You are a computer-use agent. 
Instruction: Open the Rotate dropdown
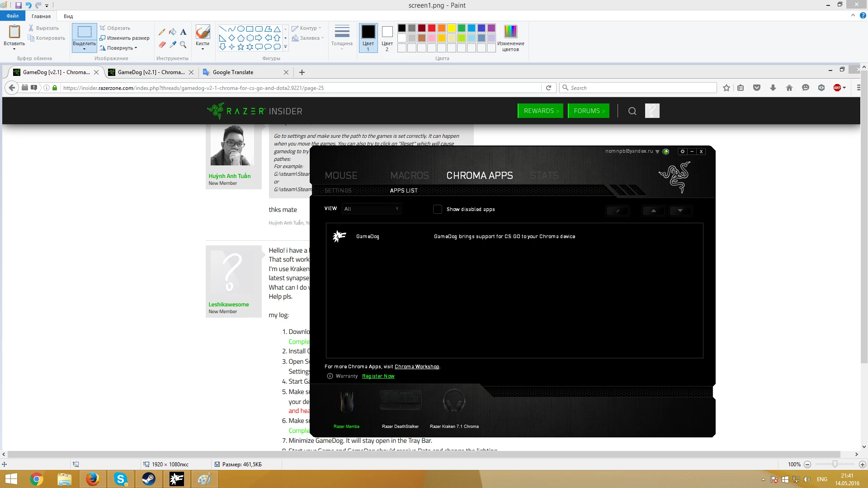click(120, 48)
